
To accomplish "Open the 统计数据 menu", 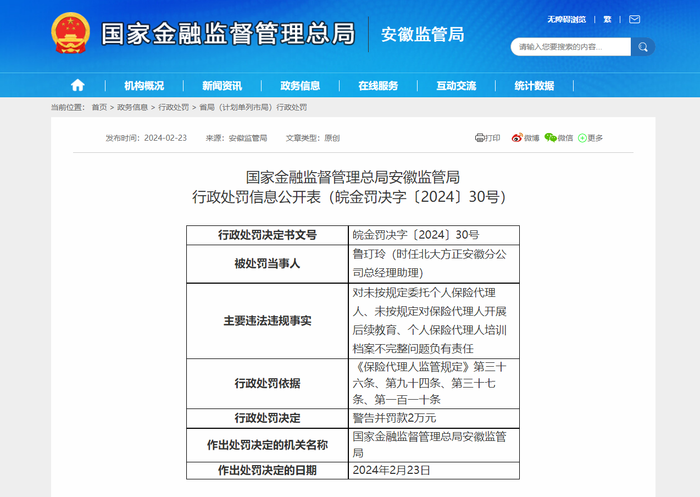I will (534, 85).
